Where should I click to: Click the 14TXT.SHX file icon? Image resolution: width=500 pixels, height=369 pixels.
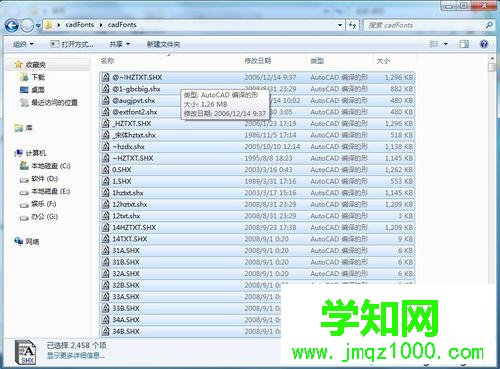click(106, 239)
